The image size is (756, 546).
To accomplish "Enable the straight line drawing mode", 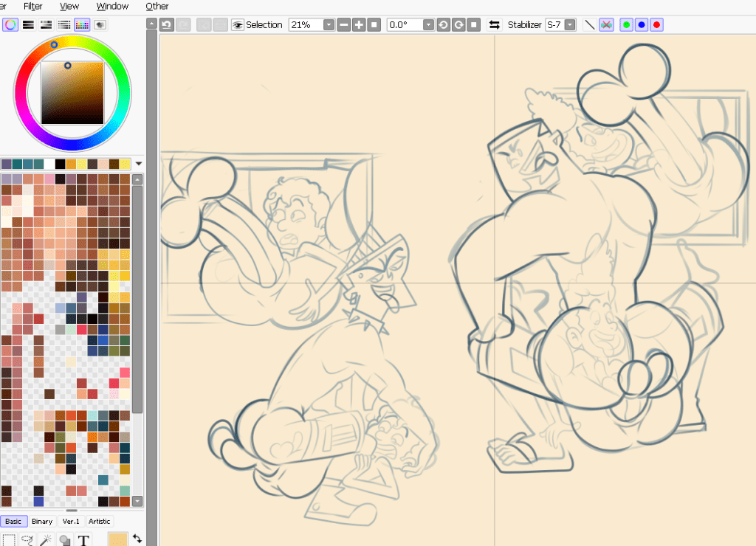I will click(589, 24).
